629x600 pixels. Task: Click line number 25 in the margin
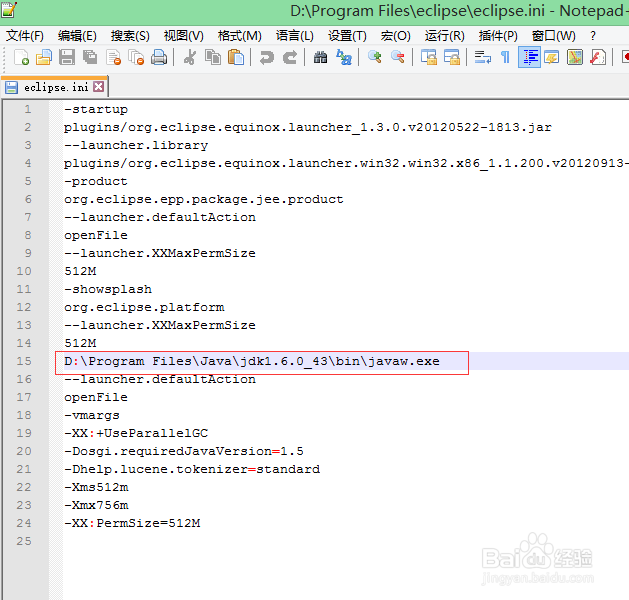click(x=24, y=541)
